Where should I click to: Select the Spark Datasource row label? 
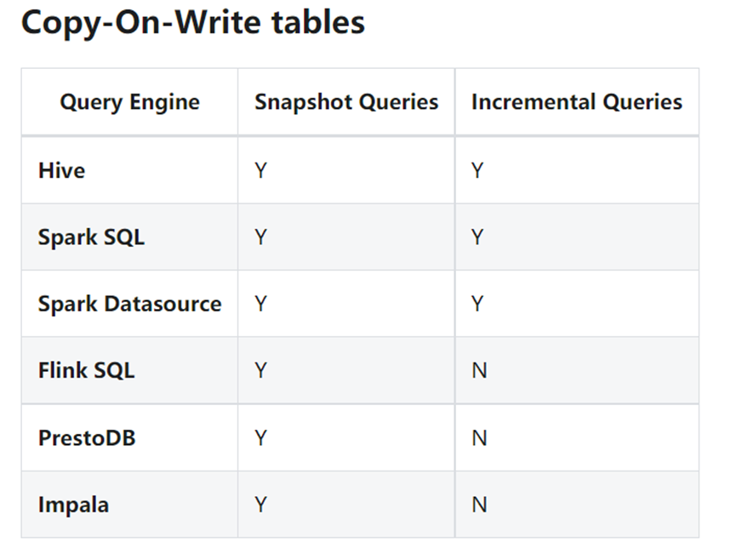tap(129, 304)
